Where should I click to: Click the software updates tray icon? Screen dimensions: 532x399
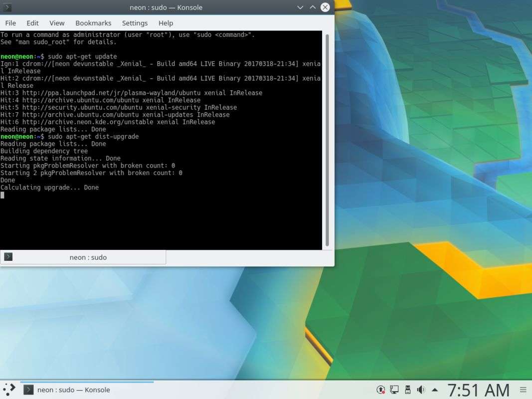(x=381, y=390)
